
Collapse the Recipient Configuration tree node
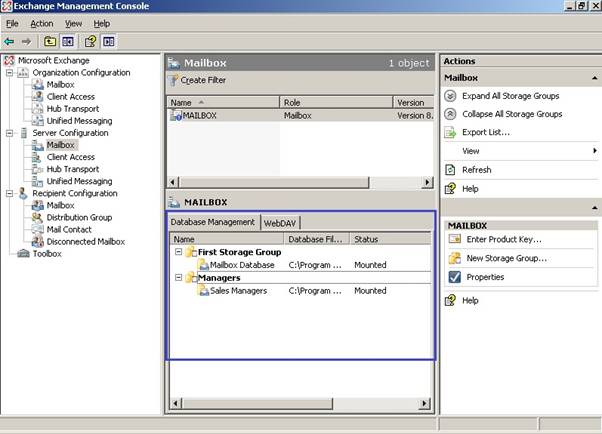click(9, 193)
